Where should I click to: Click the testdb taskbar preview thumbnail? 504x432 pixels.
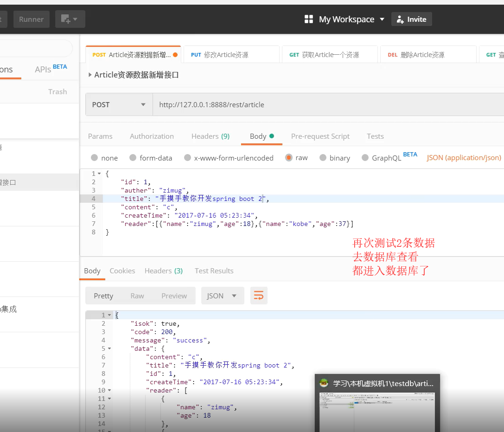click(377, 411)
